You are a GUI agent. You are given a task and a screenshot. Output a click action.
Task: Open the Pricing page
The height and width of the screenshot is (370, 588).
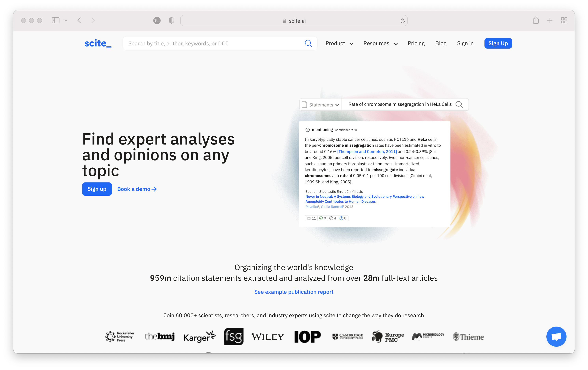tap(416, 43)
